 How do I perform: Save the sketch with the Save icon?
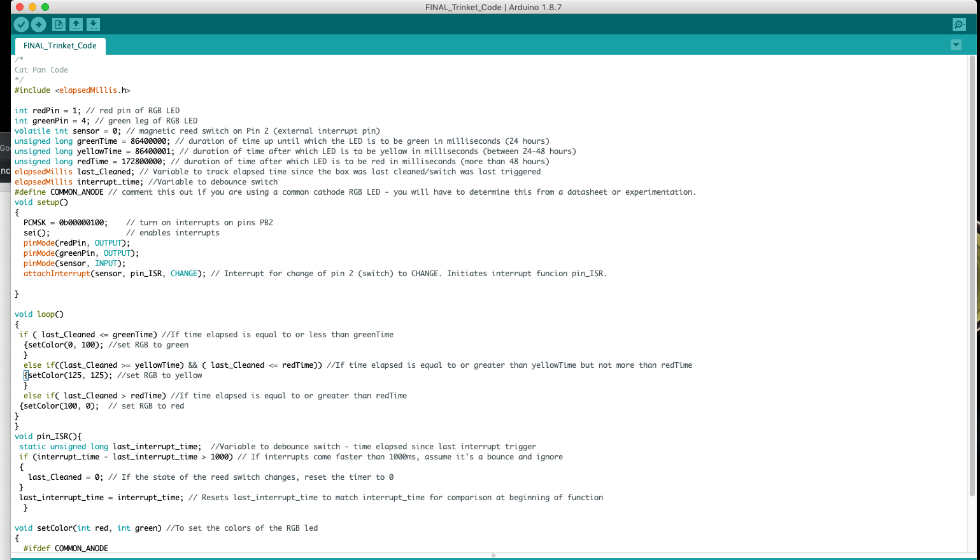pos(93,25)
